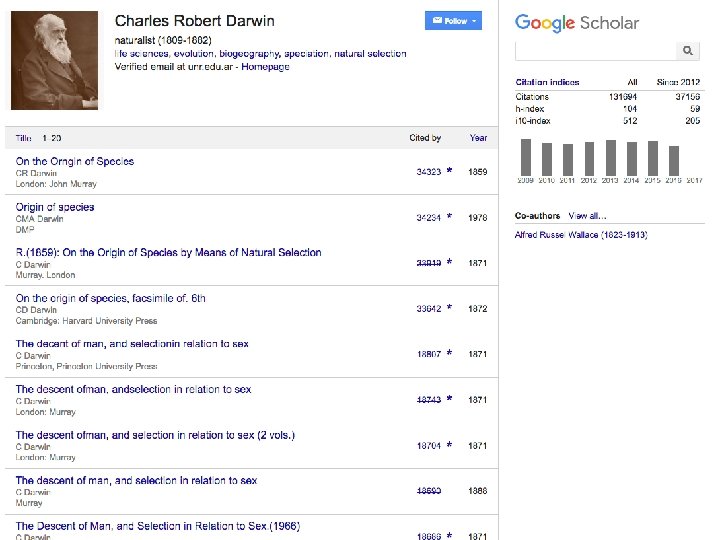Image resolution: width=720 pixels, height=540 pixels.
Task: Click the envelope icon on Follow button
Action: [436, 20]
